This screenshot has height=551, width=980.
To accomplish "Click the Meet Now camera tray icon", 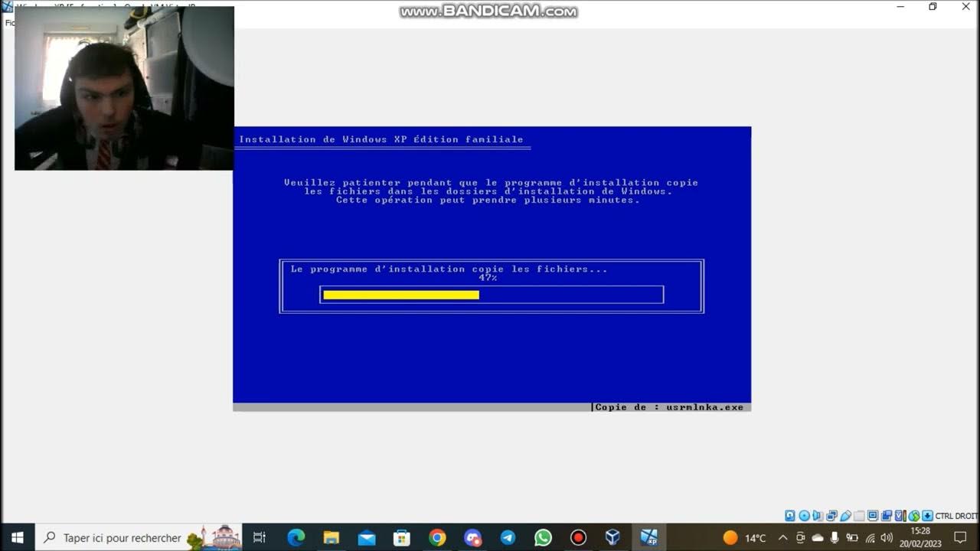I will [800, 537].
